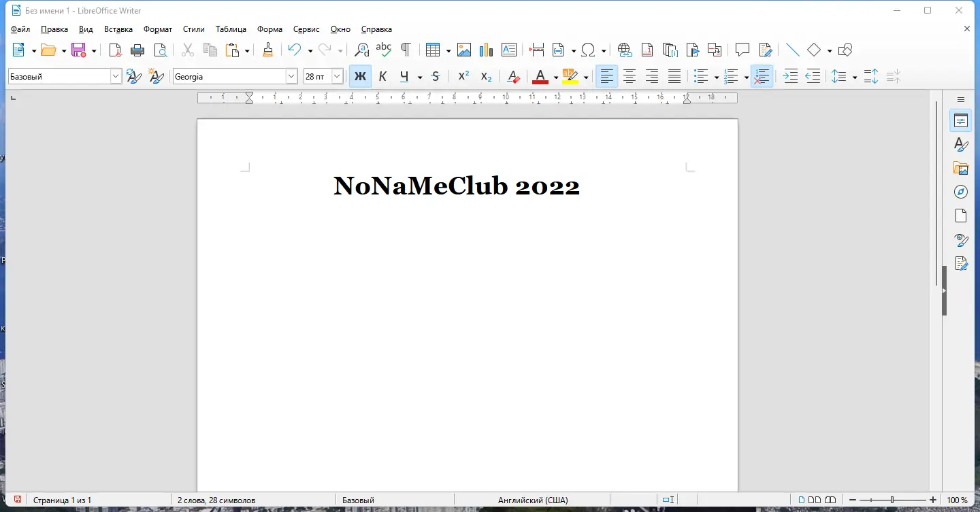
Task: Insert a hyperlink
Action: (x=625, y=50)
